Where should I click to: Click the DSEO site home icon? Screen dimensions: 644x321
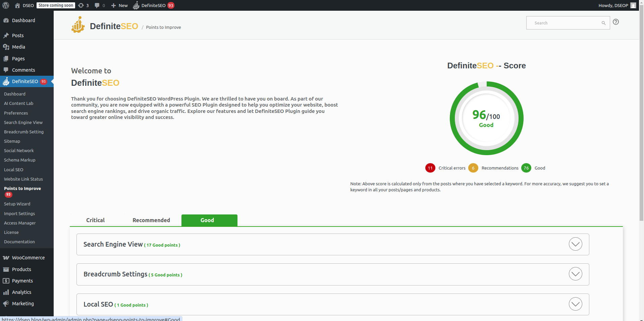(17, 5)
